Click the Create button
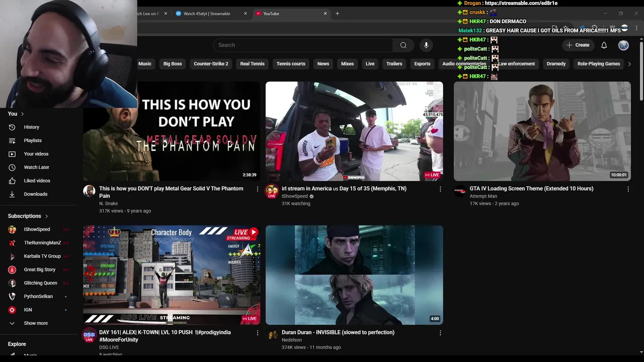 578,45
